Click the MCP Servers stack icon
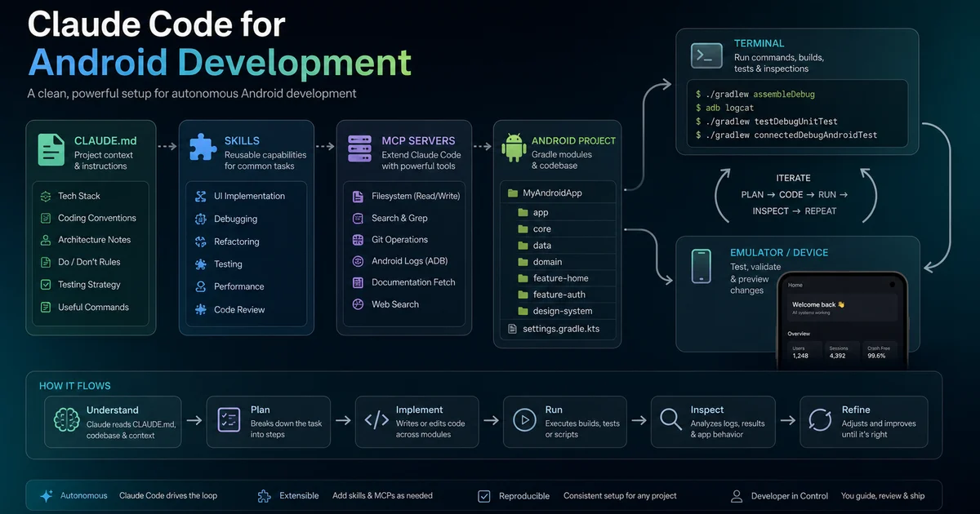Viewport: 980px width, 514px height. [x=360, y=148]
